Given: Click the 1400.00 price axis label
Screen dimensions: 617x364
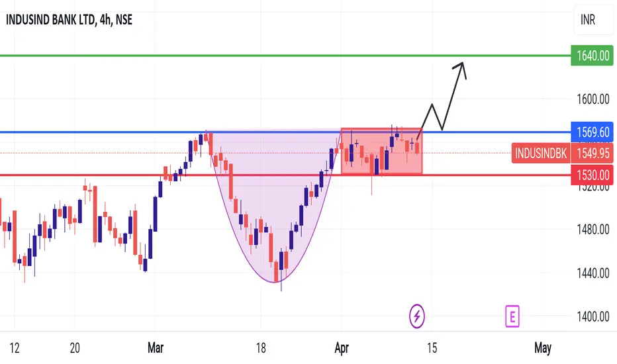Looking at the screenshot, I should coord(593,316).
